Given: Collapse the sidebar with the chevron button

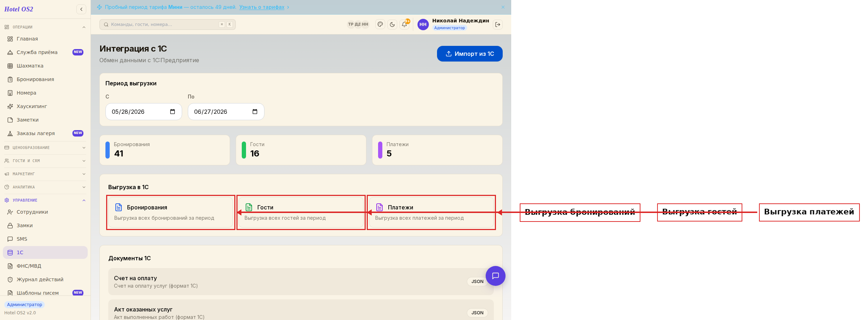Looking at the screenshot, I should 81,9.
